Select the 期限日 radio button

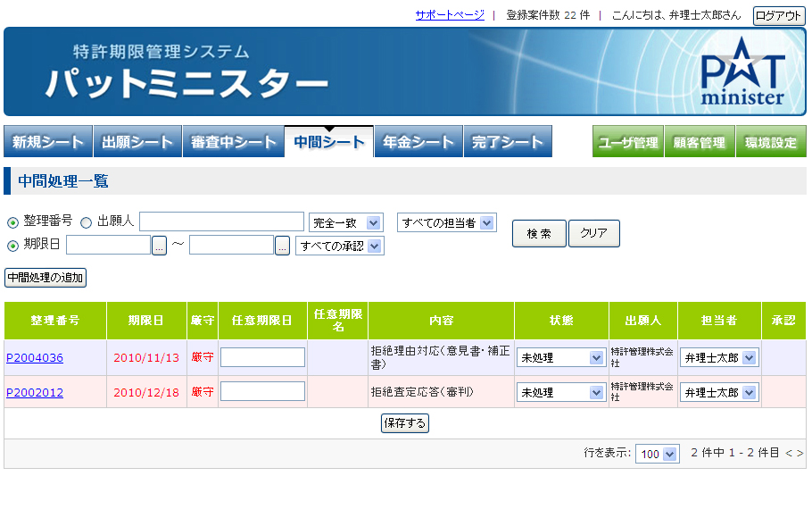click(x=13, y=246)
